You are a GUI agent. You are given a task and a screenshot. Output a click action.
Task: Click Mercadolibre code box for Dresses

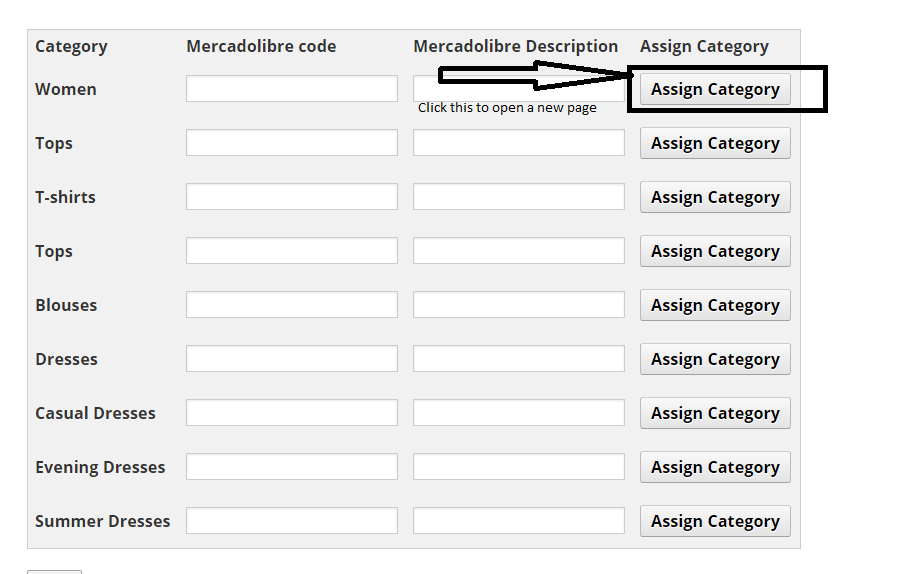pos(292,359)
